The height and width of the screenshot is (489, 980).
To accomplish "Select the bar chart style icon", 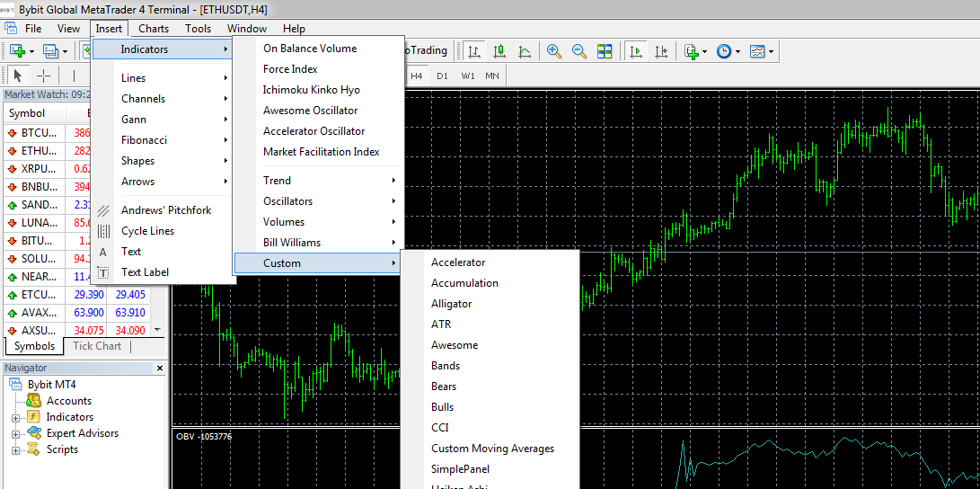I will pyautogui.click(x=474, y=51).
